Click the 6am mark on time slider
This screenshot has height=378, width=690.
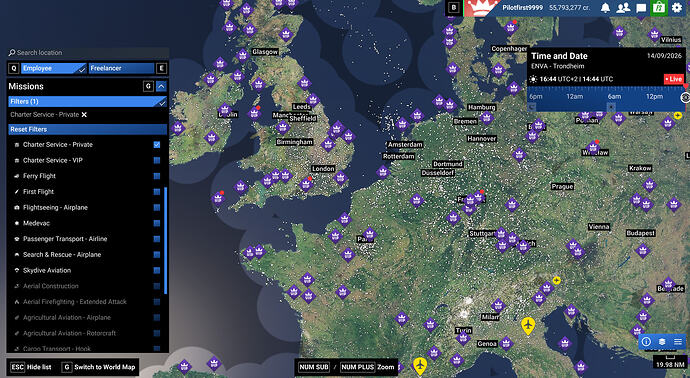[614, 96]
